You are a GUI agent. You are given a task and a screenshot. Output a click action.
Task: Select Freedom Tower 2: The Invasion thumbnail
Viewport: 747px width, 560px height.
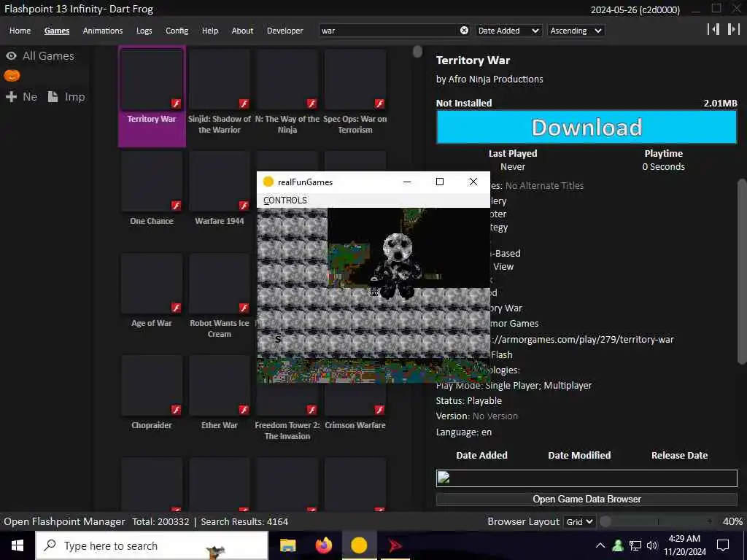pyautogui.click(x=287, y=399)
